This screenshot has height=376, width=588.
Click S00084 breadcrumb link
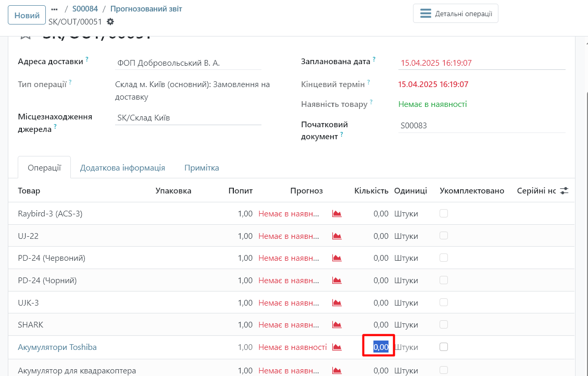click(x=84, y=9)
